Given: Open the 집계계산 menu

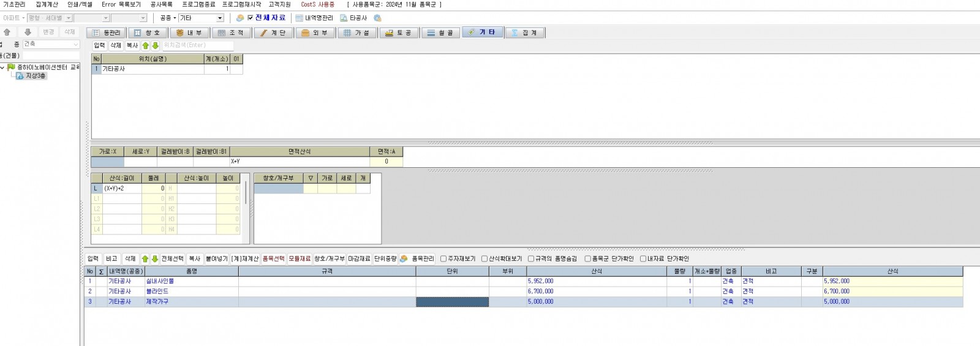Looking at the screenshot, I should click(x=47, y=4).
